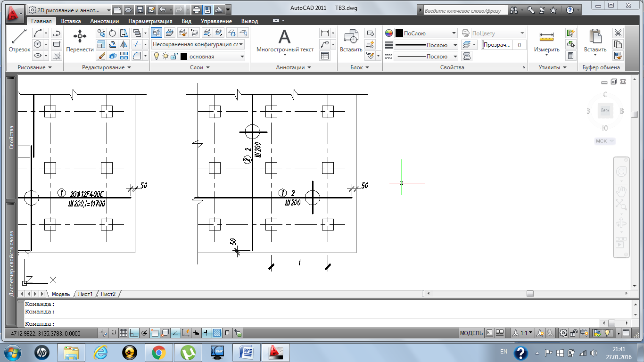Toggle grid display in status bar
644x362 pixels.
click(124, 333)
